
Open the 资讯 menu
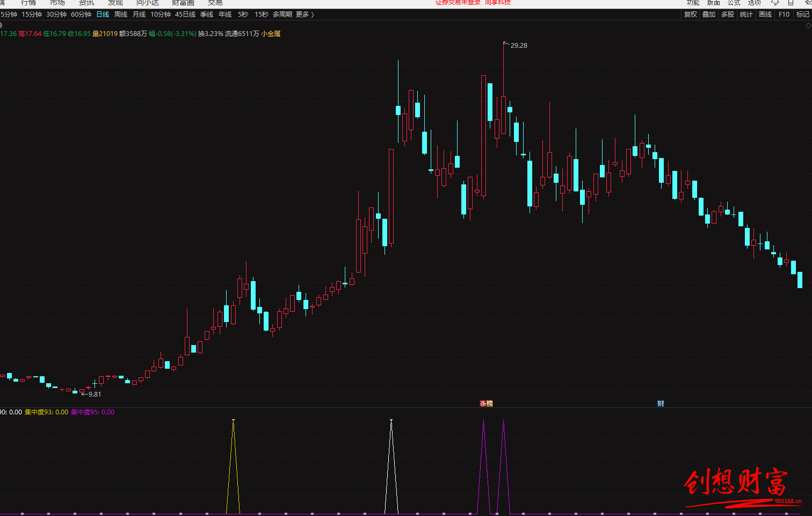tap(86, 3)
